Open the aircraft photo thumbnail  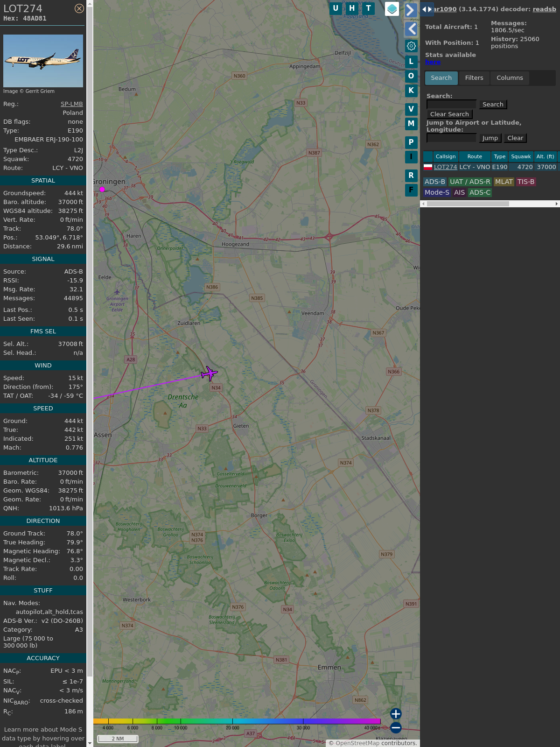[43, 61]
